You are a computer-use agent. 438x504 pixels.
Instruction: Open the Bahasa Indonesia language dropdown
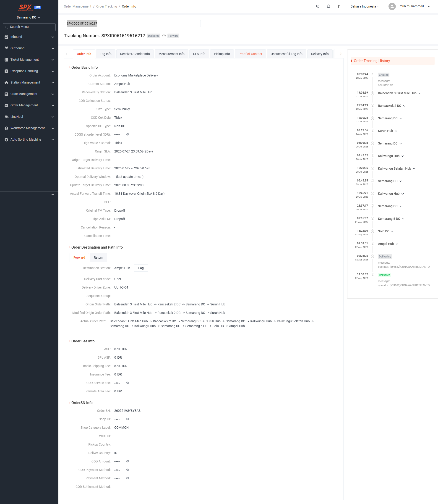[x=365, y=6]
